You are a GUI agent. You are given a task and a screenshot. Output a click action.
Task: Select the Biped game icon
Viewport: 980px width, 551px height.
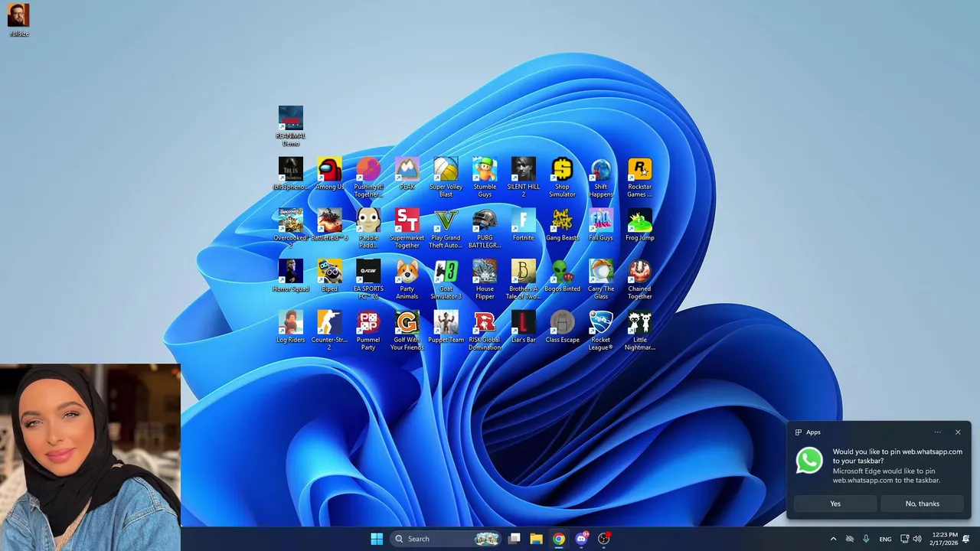(330, 276)
